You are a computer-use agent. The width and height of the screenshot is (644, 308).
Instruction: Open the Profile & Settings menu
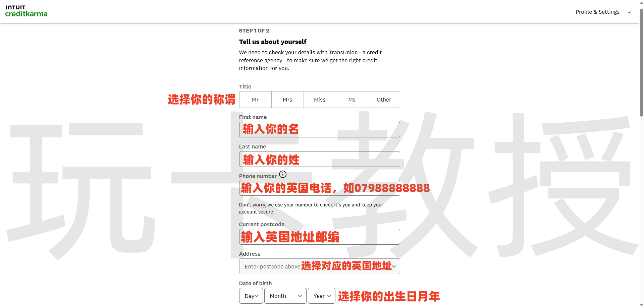pos(597,12)
